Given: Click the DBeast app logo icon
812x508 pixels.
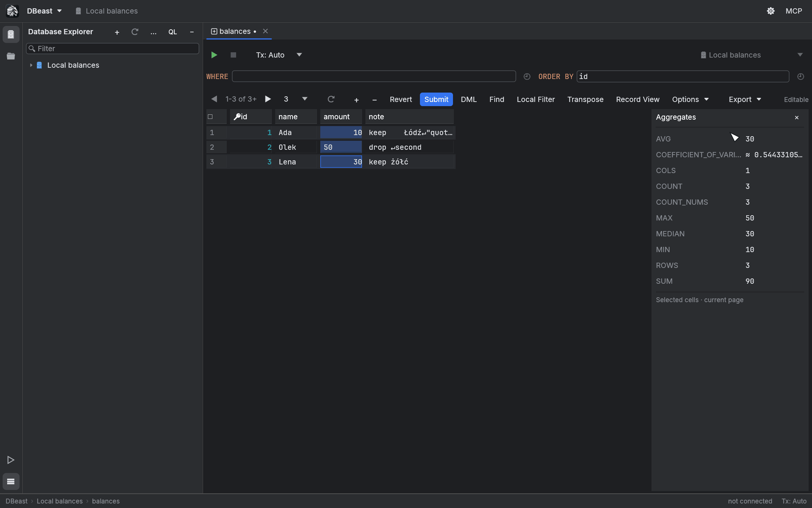Looking at the screenshot, I should pyautogui.click(x=12, y=11).
